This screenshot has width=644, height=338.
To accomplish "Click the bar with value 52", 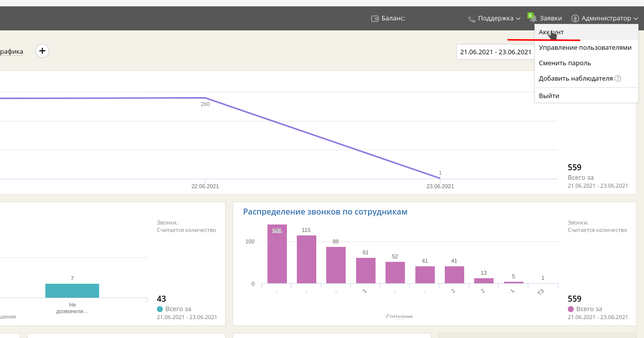I will click(395, 273).
